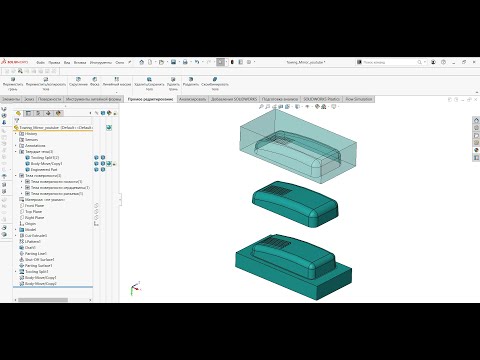Collapse the Surface Bodies (Тела поверхности) folder

(16, 176)
